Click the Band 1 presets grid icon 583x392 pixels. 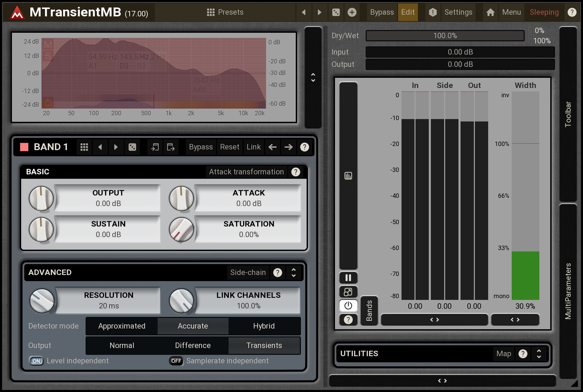(84, 147)
